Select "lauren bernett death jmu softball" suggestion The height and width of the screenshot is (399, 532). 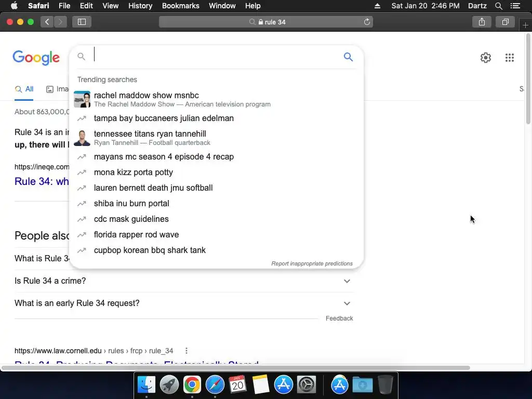pyautogui.click(x=216, y=188)
